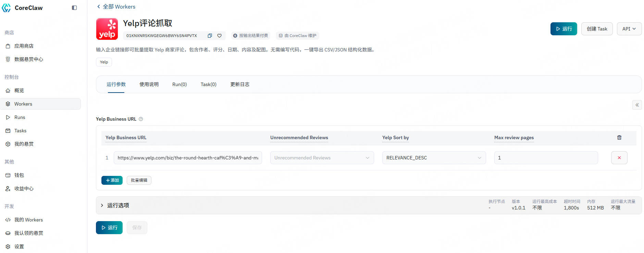
Task: Open the Unrecommended Reviews dropdown
Action: pyautogui.click(x=322, y=158)
